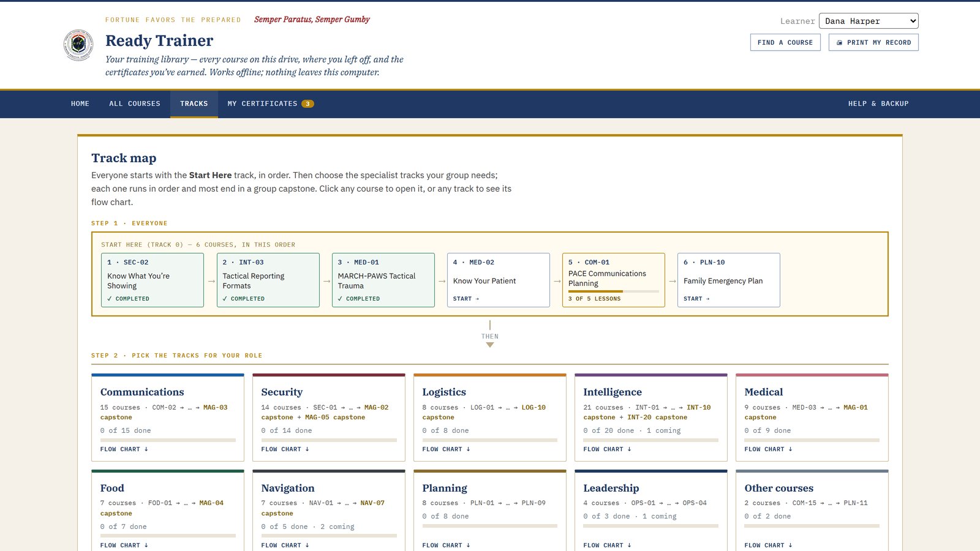Open the MAG-04 capstone link in Food
Image resolution: width=980 pixels, height=551 pixels.
(x=211, y=503)
